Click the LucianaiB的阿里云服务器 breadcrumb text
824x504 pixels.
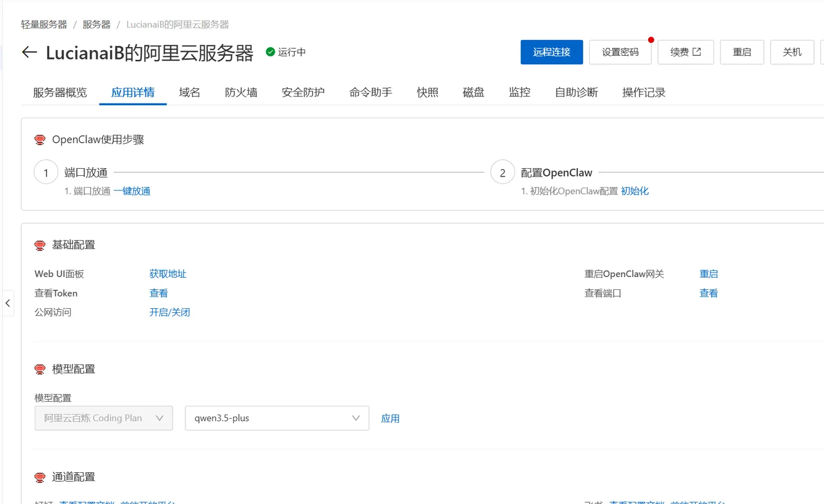(x=178, y=25)
